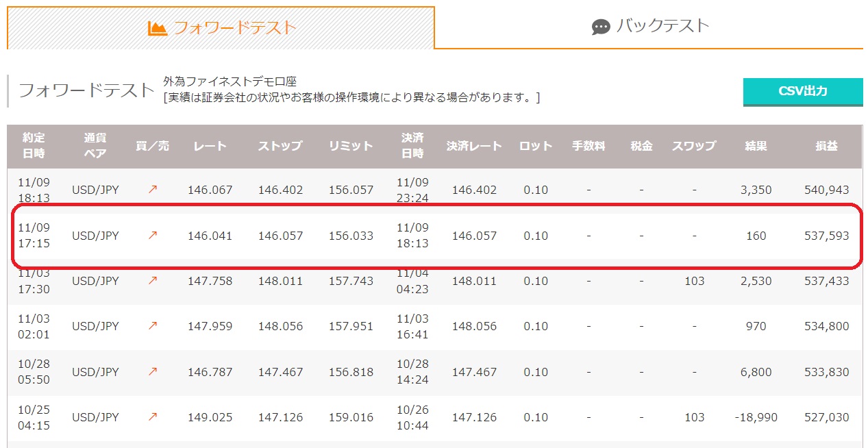Click buy arrow icon in 11/03 17:30 row
The image size is (868, 448).
tap(152, 281)
